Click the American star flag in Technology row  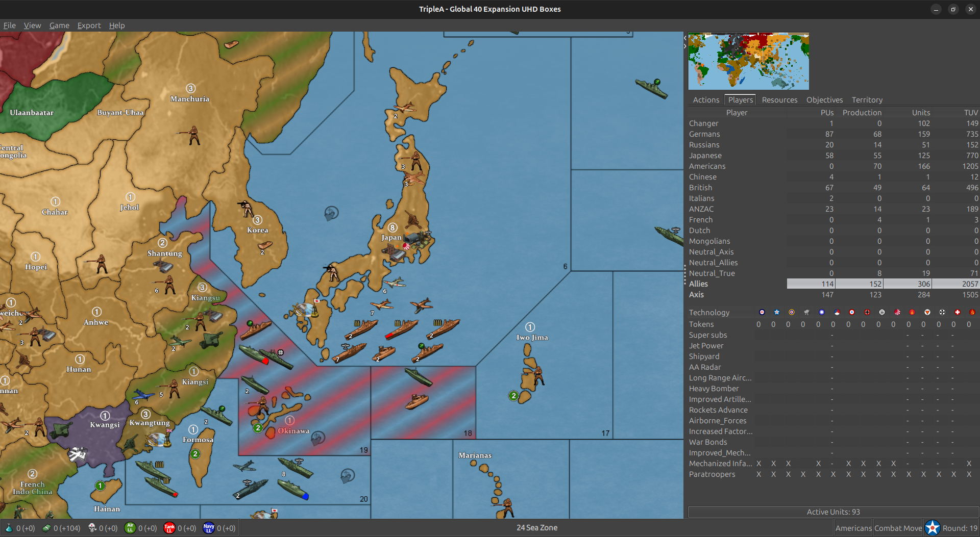[777, 312]
